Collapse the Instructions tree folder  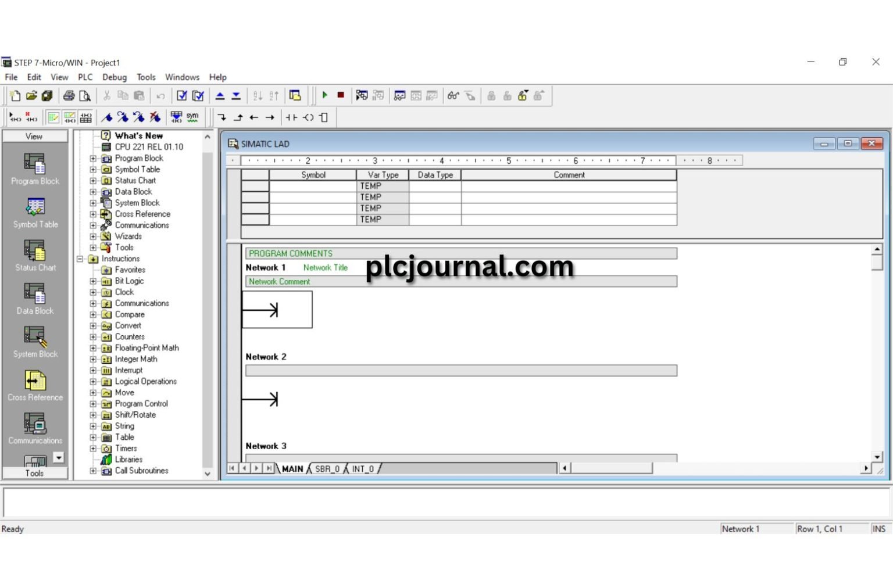point(80,259)
